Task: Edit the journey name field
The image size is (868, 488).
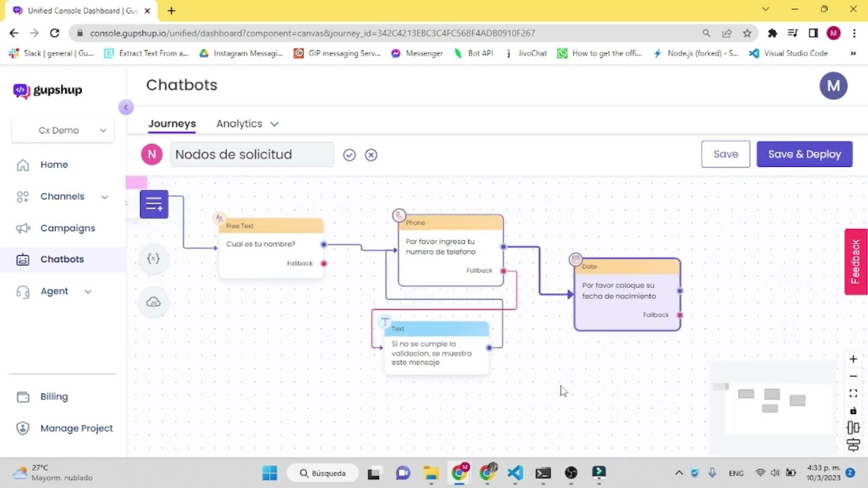Action: [x=252, y=155]
